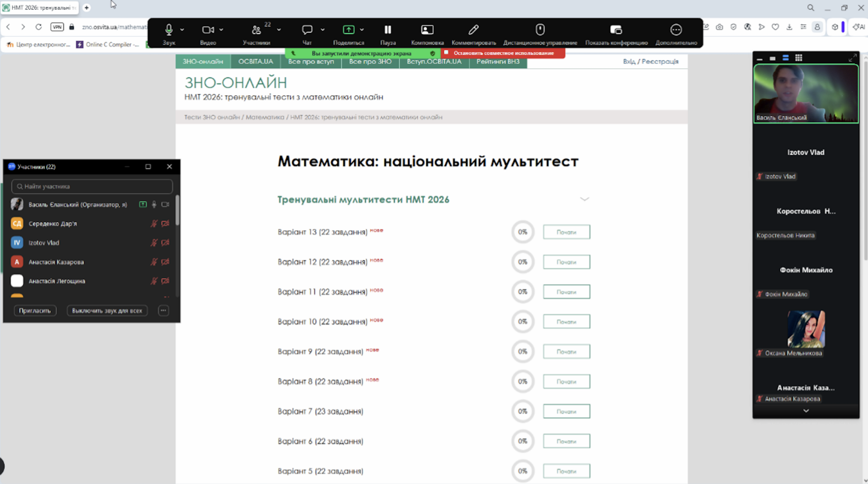Click Показать конференцию icon
The width and height of the screenshot is (868, 484).
616,30
